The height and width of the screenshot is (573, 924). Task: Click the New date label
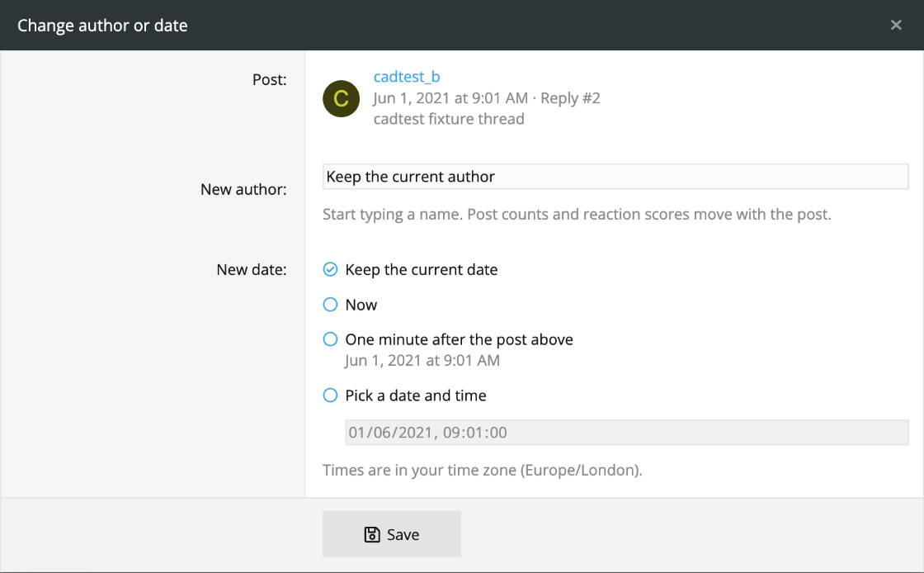click(x=252, y=269)
